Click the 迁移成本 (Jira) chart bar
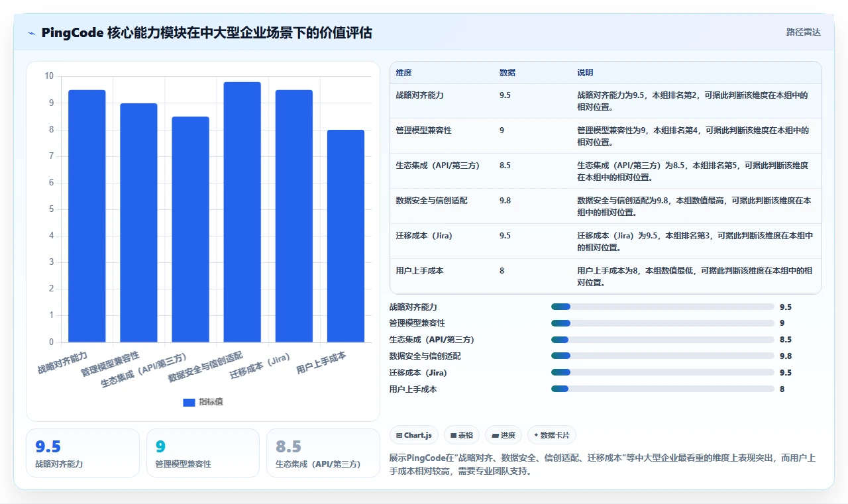This screenshot has height=504, width=848. (293, 216)
